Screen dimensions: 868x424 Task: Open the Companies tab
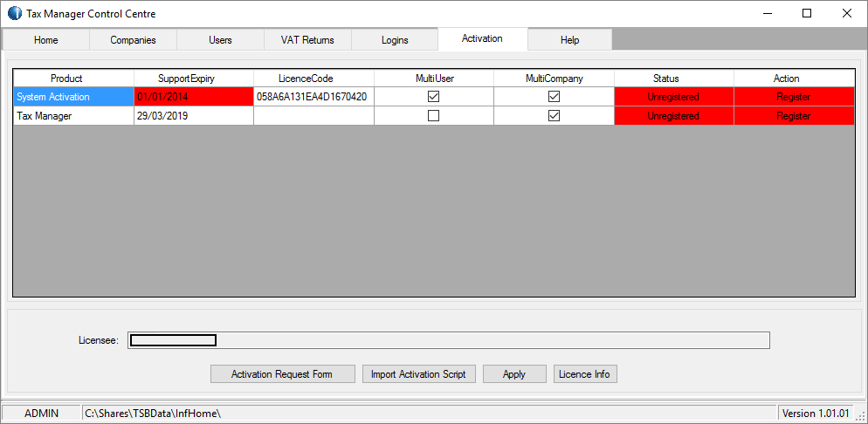[133, 40]
